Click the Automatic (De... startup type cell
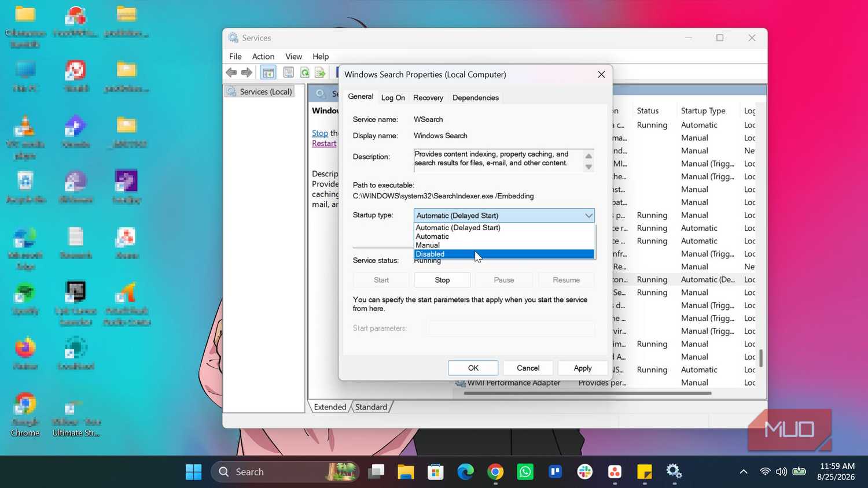 click(x=708, y=279)
